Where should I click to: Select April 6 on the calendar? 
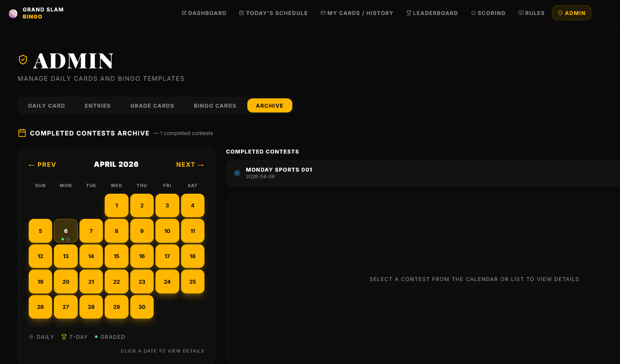pos(66,231)
